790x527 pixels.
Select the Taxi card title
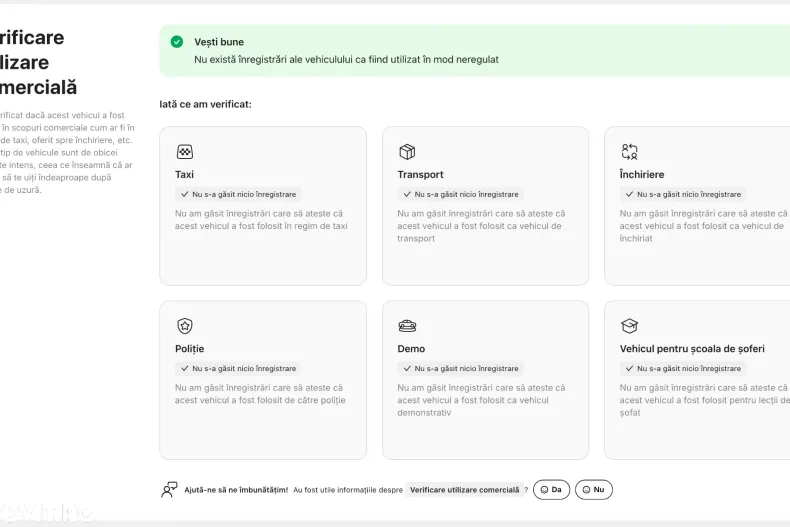pyautogui.click(x=185, y=175)
